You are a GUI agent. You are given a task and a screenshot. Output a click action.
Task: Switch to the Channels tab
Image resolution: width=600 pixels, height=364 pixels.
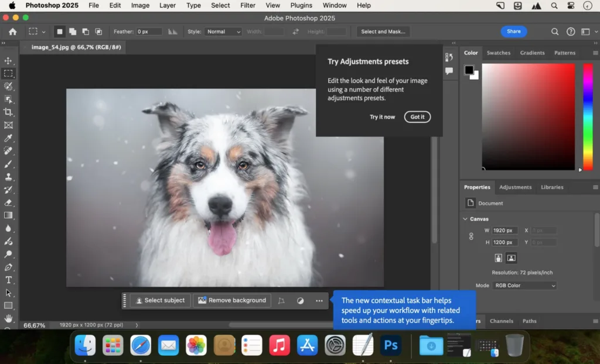(x=502, y=321)
